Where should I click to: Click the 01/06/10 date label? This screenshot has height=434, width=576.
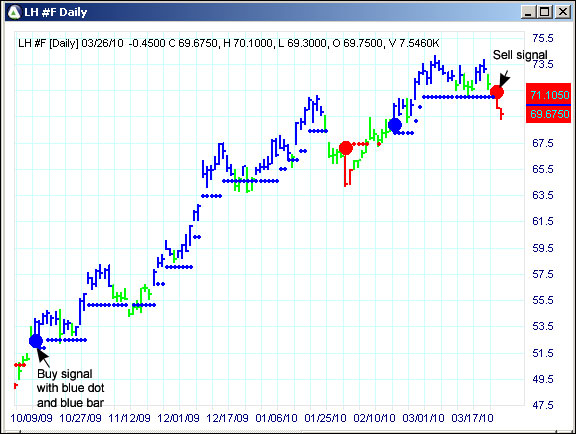click(x=276, y=418)
